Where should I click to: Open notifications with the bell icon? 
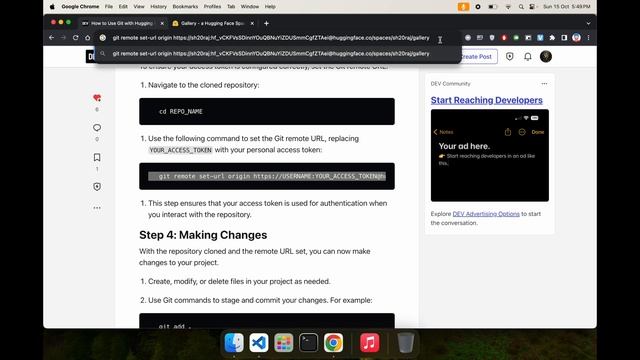click(528, 57)
